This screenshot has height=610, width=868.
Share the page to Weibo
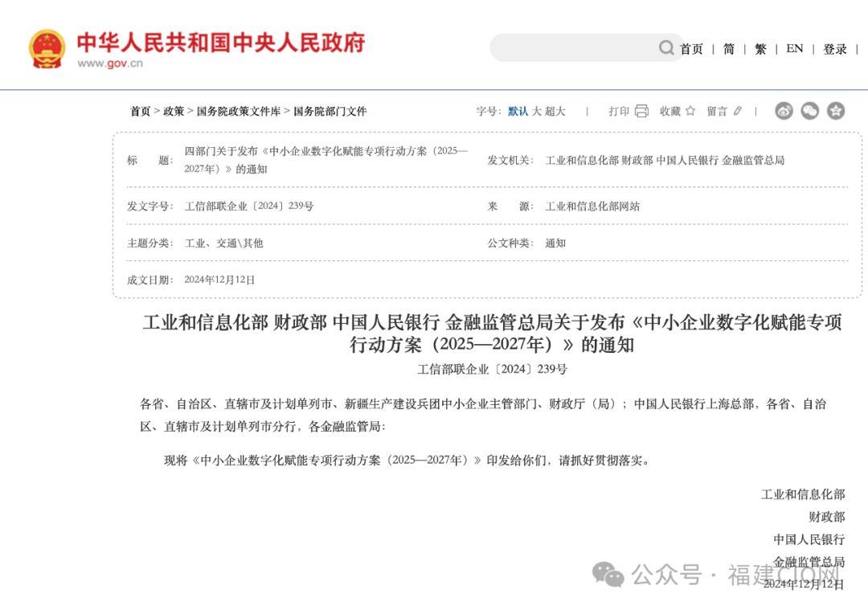784,111
